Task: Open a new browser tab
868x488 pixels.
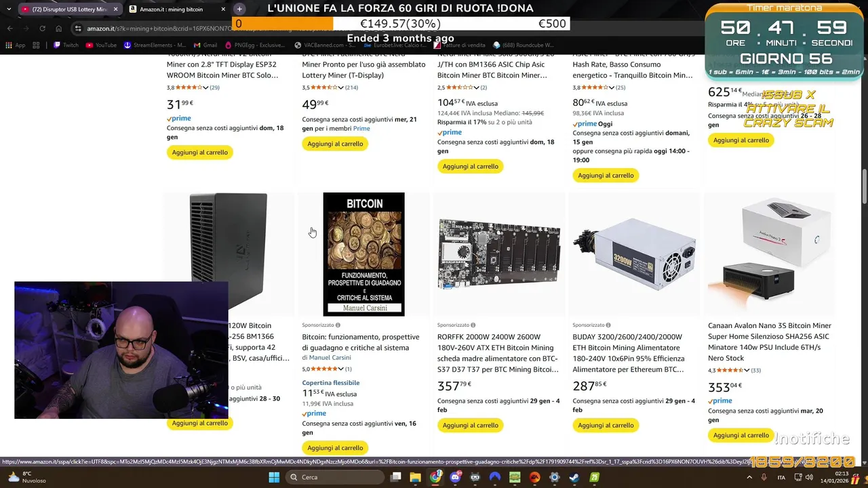Action: pos(239,9)
